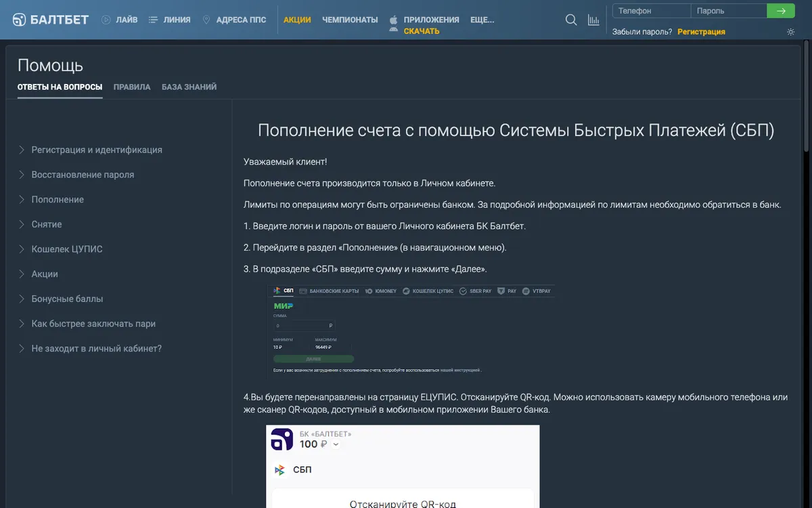Switch to the Правила tab

point(132,87)
